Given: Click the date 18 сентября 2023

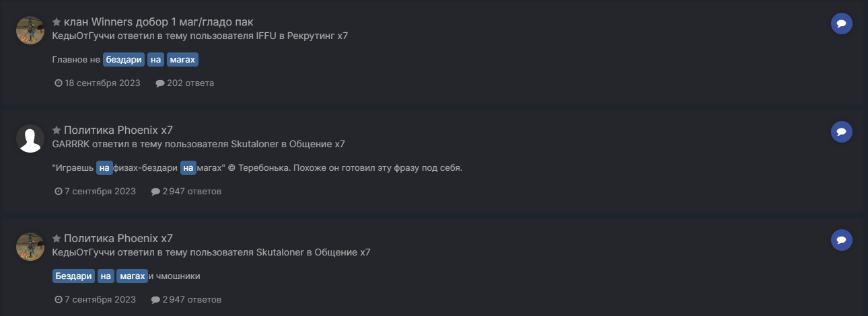Looking at the screenshot, I should 102,83.
